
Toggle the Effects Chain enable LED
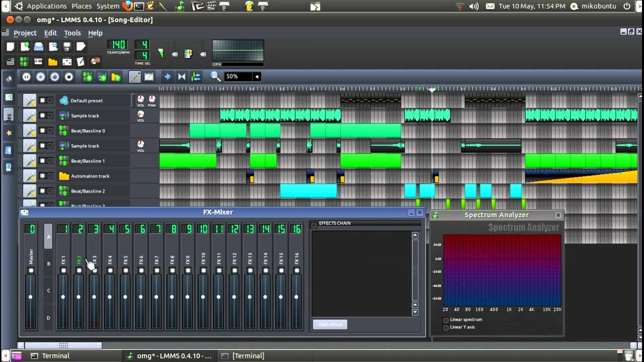(314, 225)
